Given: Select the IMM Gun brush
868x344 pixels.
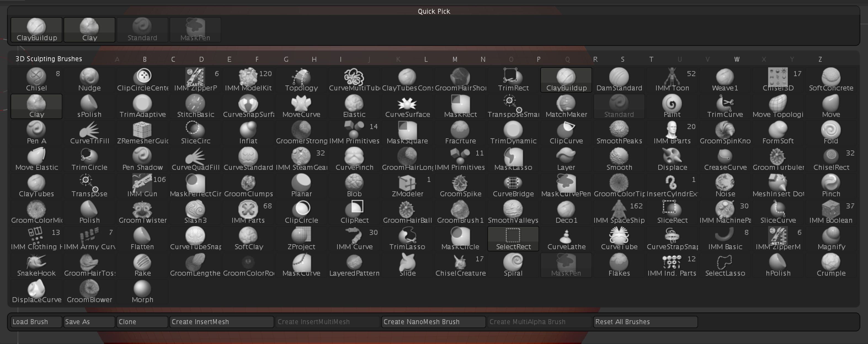Looking at the screenshot, I should 143,186.
